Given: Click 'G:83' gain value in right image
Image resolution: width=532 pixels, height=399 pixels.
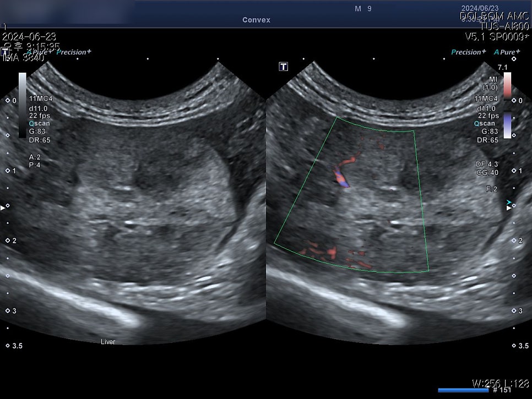Looking at the screenshot, I should [490, 131].
